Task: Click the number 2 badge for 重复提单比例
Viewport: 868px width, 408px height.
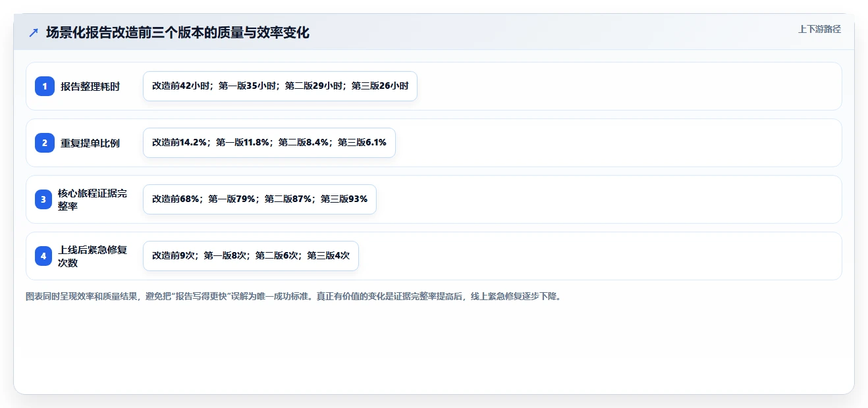Action: click(45, 143)
